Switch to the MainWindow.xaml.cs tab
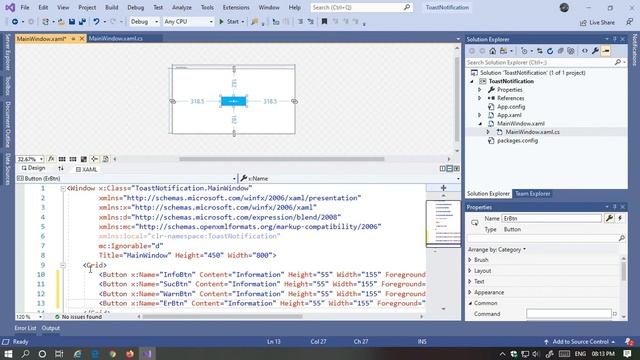This screenshot has height=360, width=640. [116, 38]
